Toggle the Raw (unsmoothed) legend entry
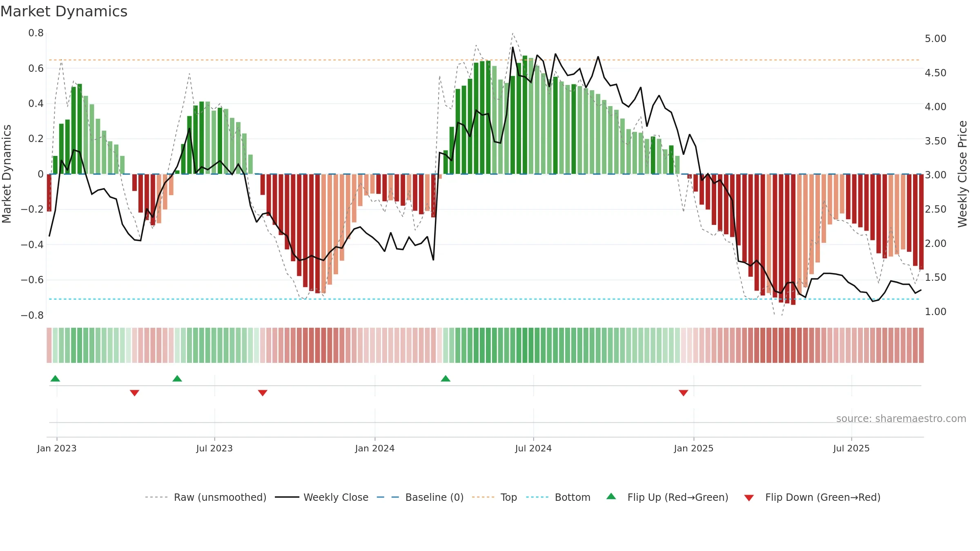980x551 pixels. (x=205, y=498)
